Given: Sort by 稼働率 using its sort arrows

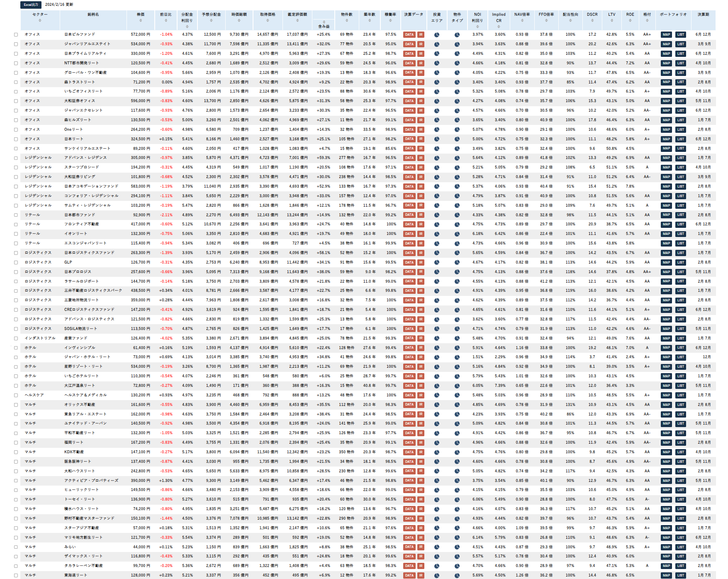Looking at the screenshot, I should [390, 20].
